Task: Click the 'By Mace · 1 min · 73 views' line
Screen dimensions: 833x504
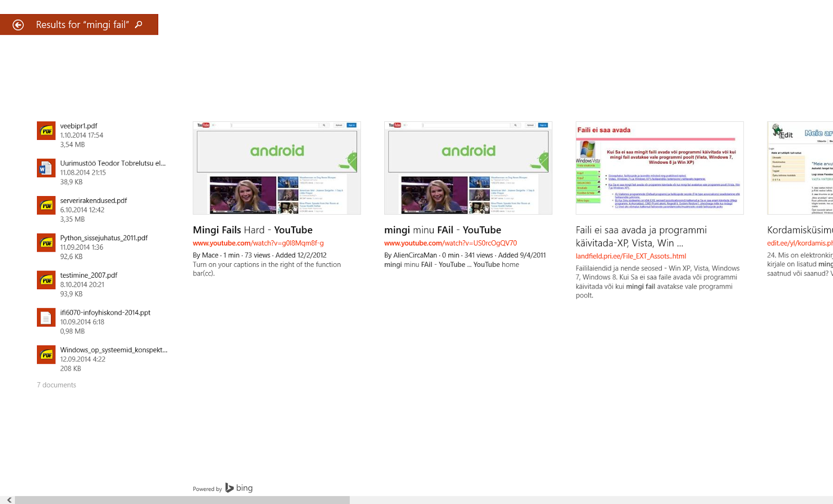Action: [259, 255]
